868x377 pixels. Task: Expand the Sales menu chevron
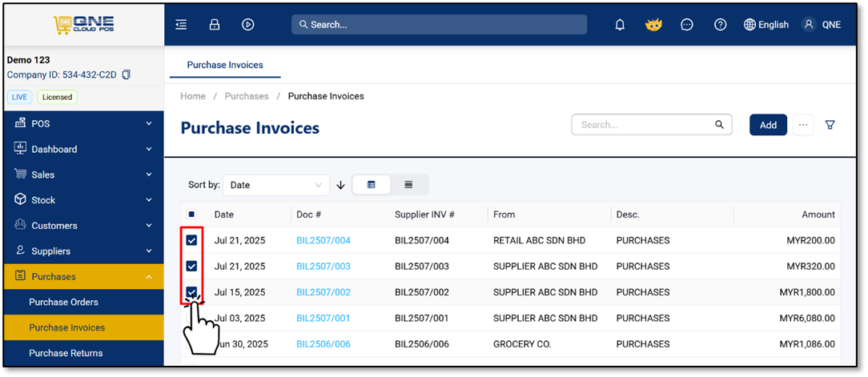tap(148, 174)
